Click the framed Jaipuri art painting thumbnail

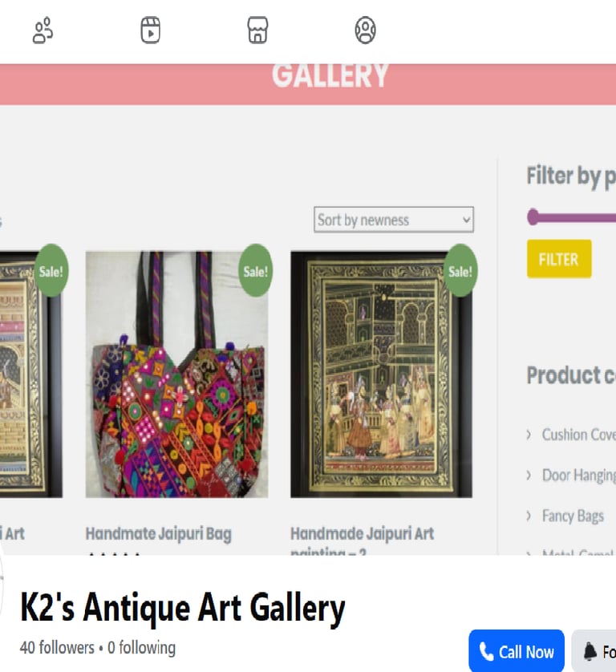[x=382, y=374]
